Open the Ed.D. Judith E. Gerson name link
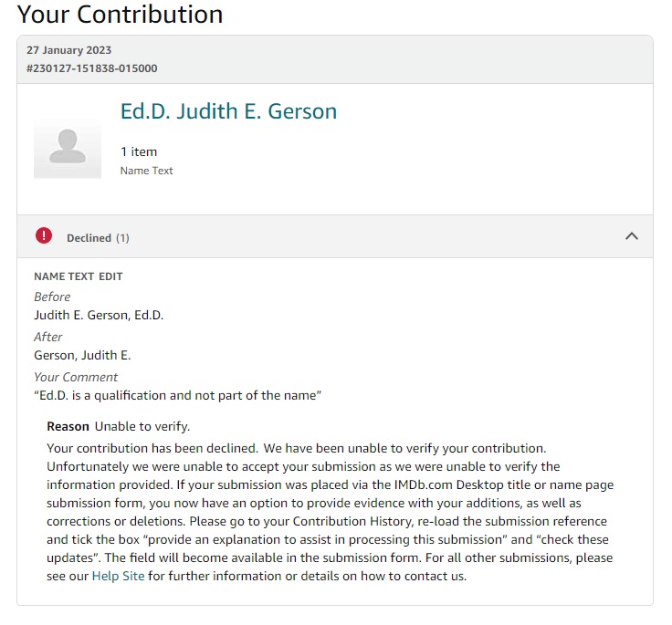 [228, 111]
